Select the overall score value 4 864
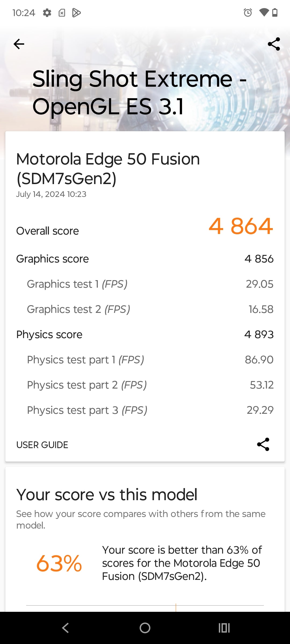The height and width of the screenshot is (644, 290). click(x=241, y=226)
